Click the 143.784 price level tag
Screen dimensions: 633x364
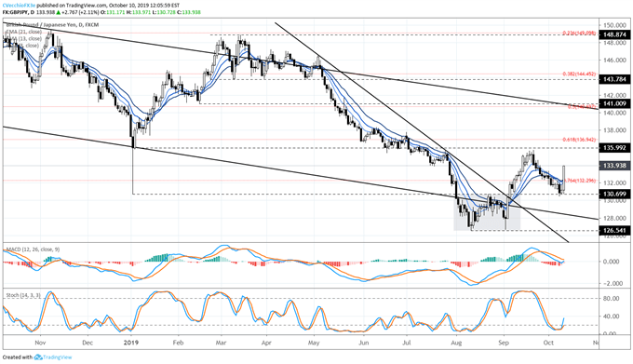tap(614, 79)
